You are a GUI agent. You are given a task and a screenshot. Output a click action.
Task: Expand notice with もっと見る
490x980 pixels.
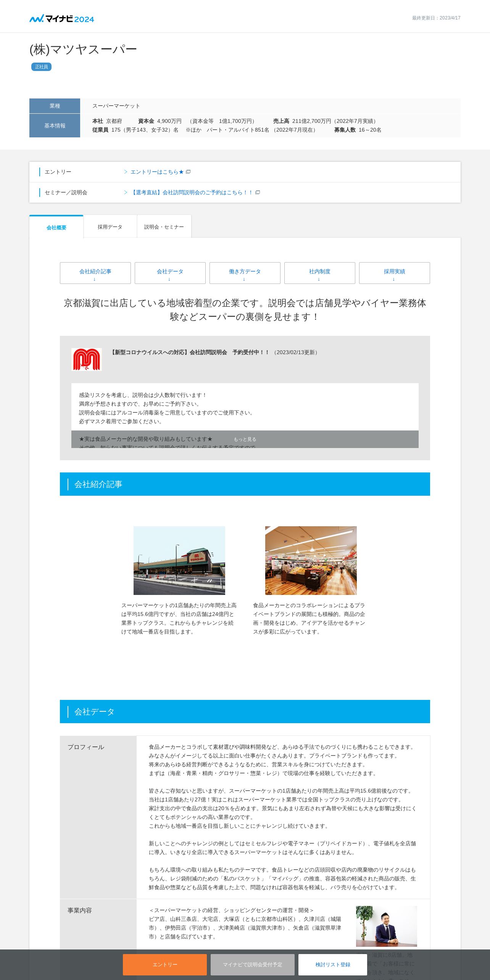[x=245, y=439]
